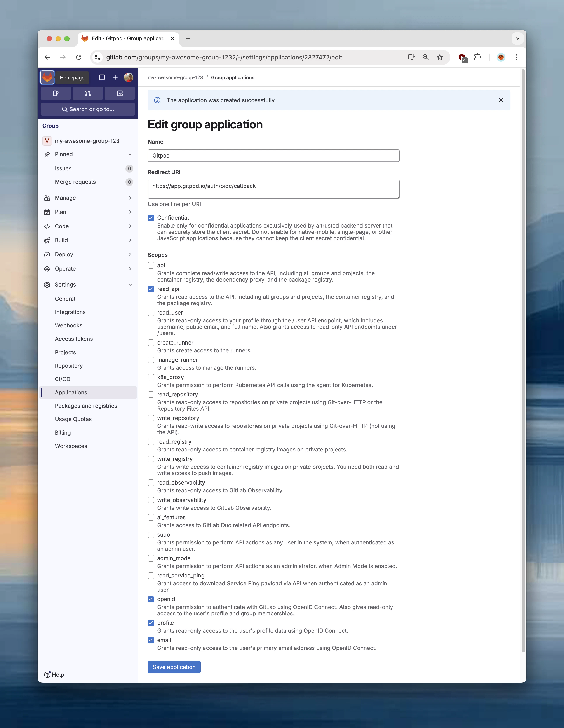Expand the Operate menu
564x728 pixels.
(88, 269)
